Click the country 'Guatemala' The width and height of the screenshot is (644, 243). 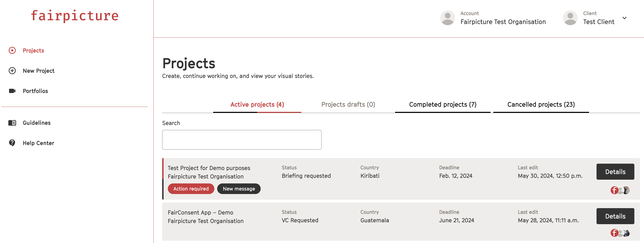(374, 220)
